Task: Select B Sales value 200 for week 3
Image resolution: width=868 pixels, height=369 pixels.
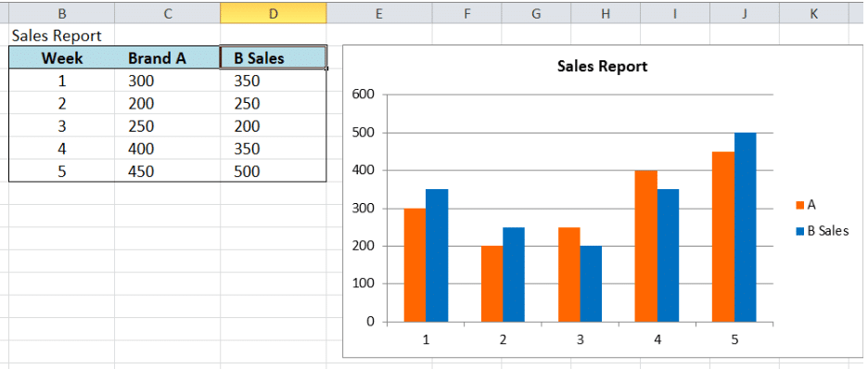Action: (x=274, y=126)
